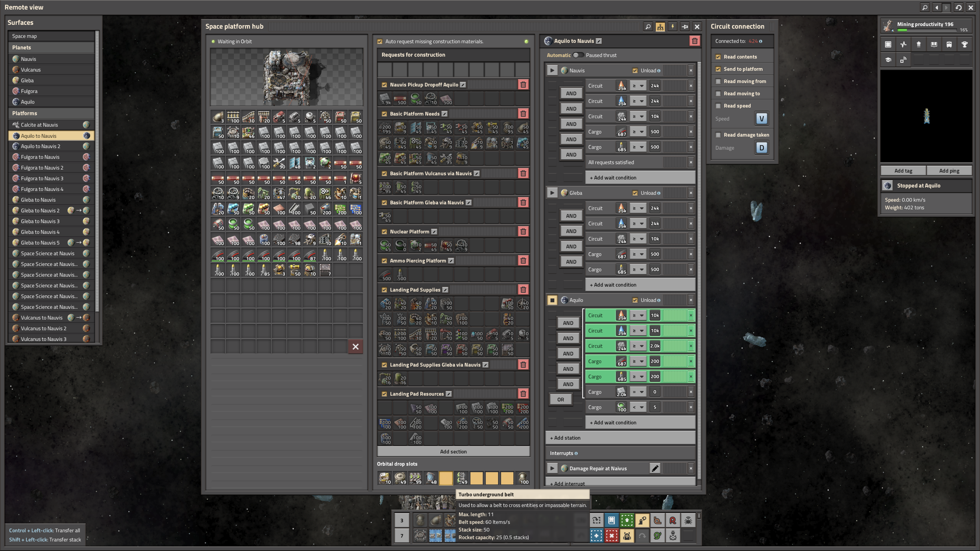The image size is (980, 551).
Task: Click the first empty yellow orbital drop slot
Action: tap(446, 478)
